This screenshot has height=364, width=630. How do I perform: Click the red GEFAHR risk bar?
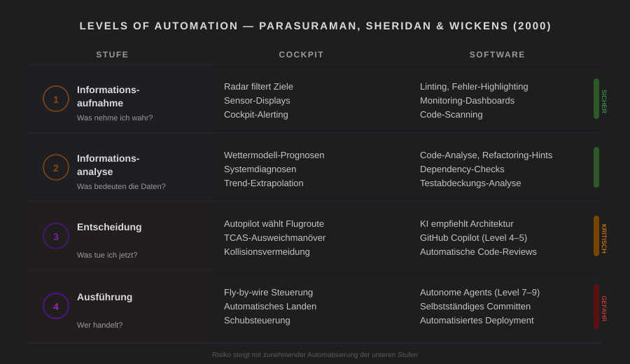(x=596, y=306)
